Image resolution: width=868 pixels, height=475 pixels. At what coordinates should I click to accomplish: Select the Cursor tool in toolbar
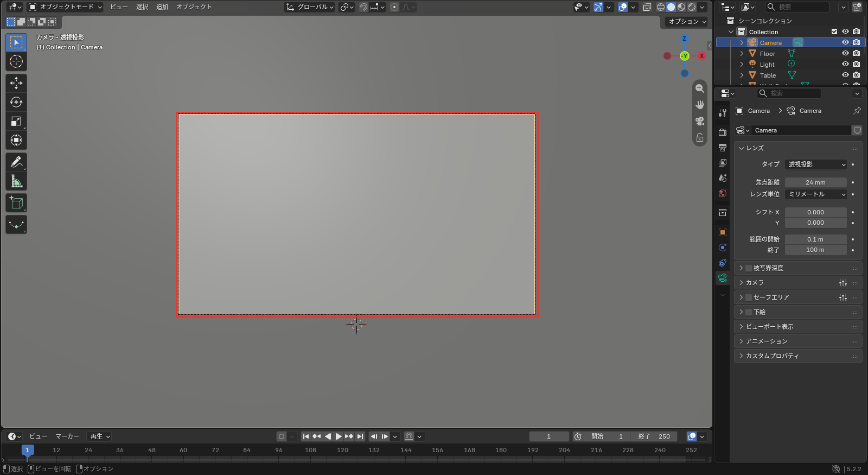point(16,61)
